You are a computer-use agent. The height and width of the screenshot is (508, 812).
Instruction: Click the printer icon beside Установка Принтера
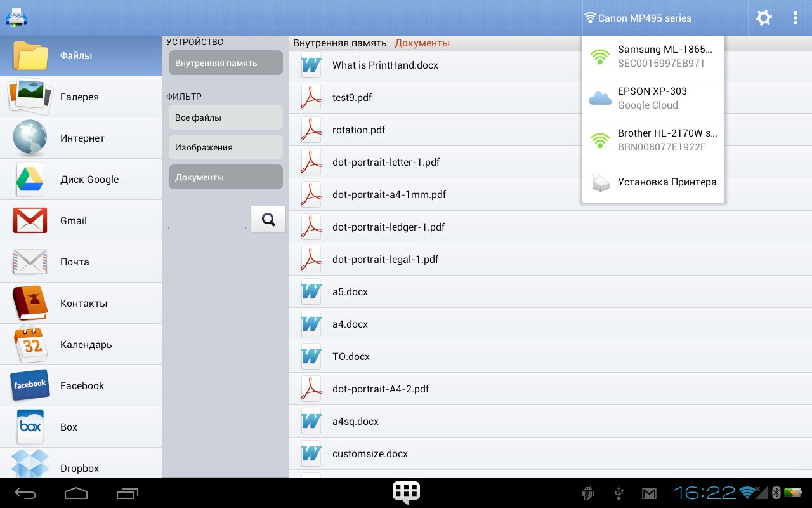pos(599,182)
